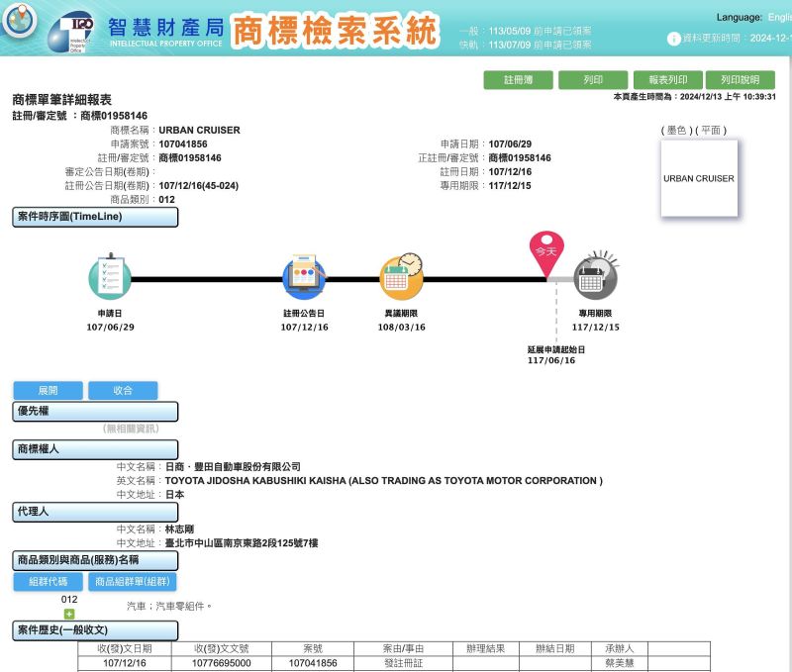Select the goods description 汽車；汽車零組件

(169, 607)
